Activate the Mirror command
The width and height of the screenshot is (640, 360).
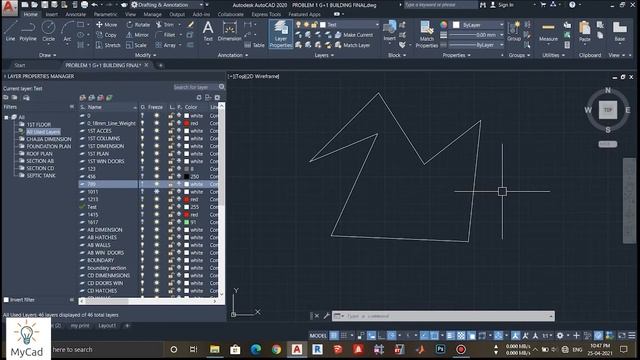click(x=138, y=35)
